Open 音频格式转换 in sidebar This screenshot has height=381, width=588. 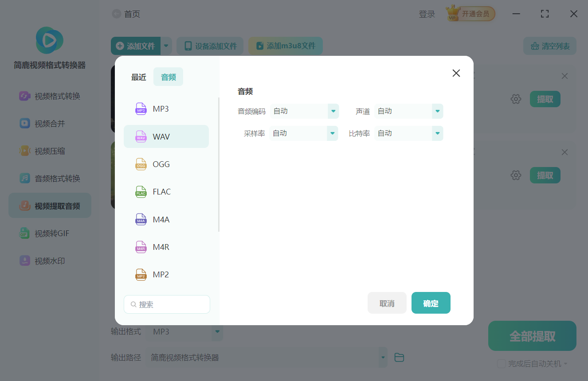pyautogui.click(x=50, y=179)
